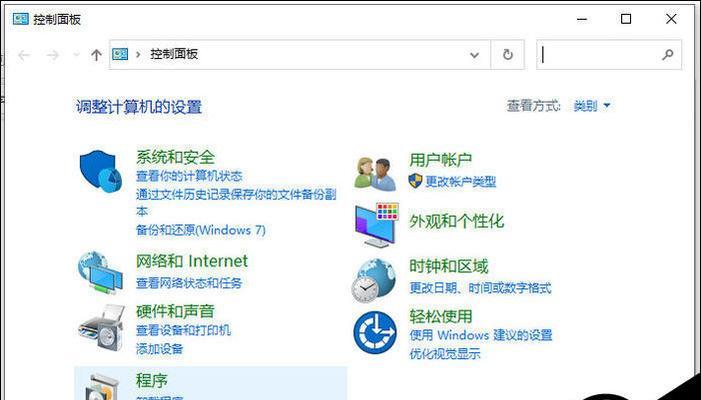Click 更改日期、时间或数字格式 link
701x400 pixels.
[x=481, y=288]
